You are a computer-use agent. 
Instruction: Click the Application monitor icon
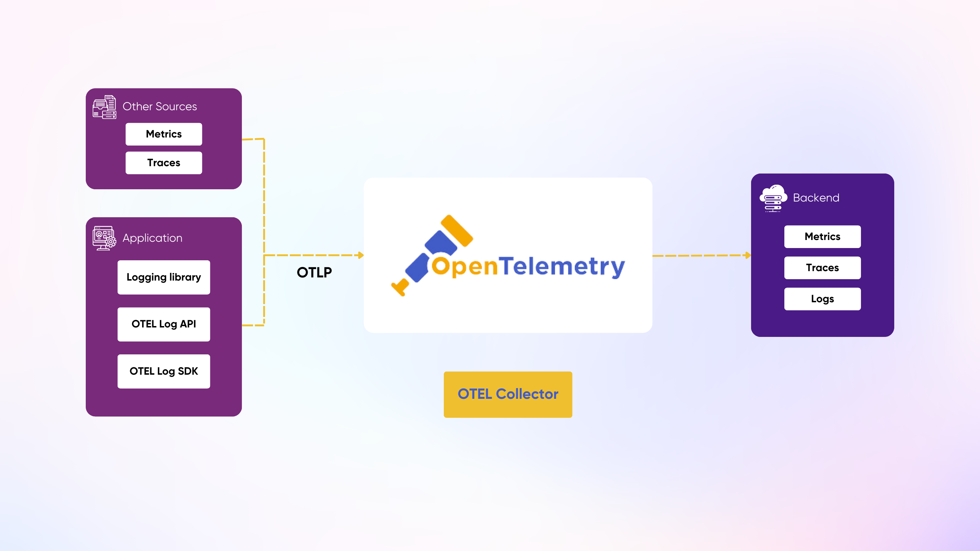104,238
